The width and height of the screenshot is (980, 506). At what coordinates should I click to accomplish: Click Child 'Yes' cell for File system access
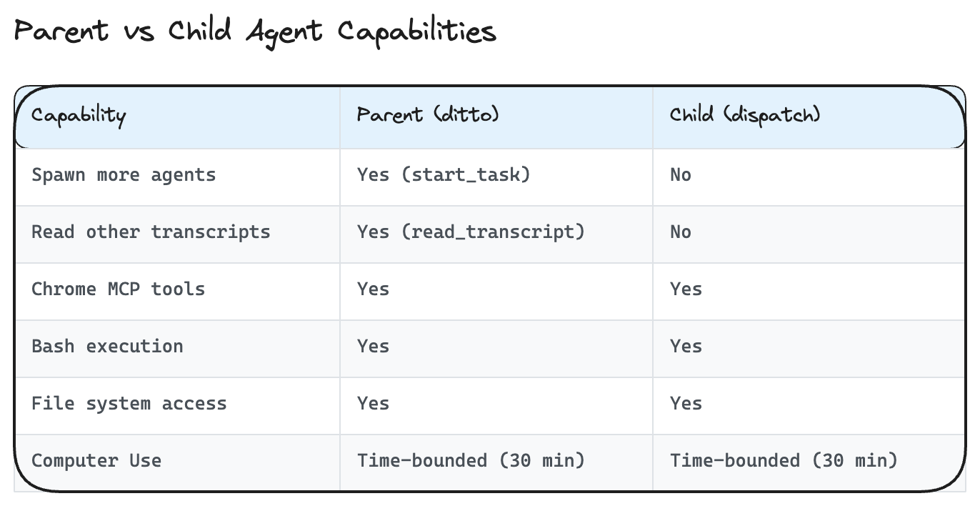click(x=686, y=404)
